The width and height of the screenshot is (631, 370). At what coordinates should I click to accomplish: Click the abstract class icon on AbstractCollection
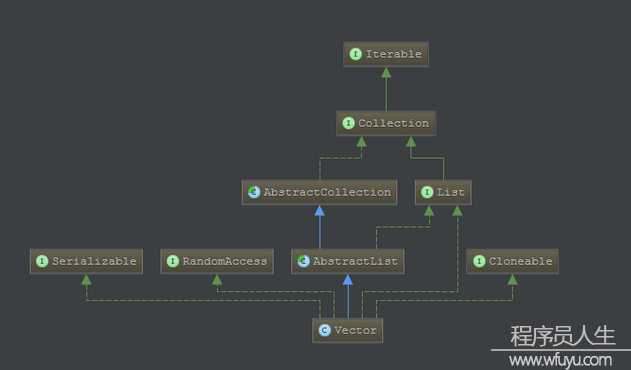pyautogui.click(x=254, y=192)
